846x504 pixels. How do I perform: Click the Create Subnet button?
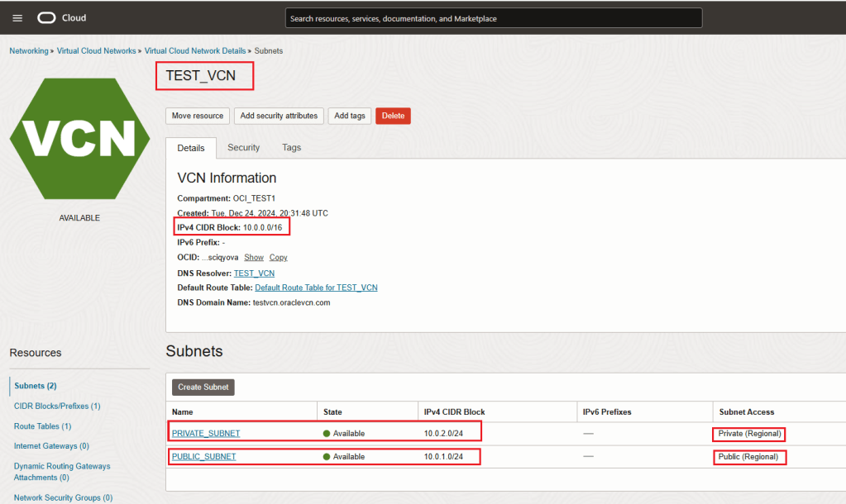point(203,387)
